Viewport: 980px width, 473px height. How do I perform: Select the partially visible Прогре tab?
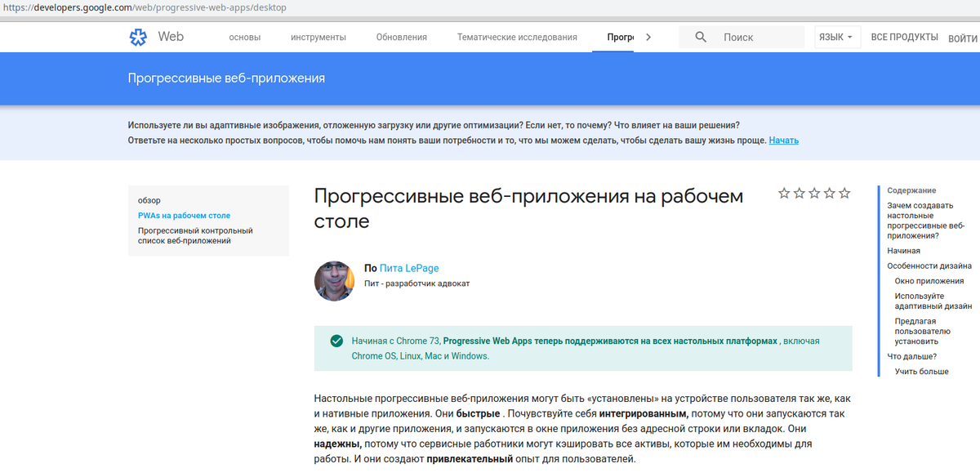tap(621, 37)
